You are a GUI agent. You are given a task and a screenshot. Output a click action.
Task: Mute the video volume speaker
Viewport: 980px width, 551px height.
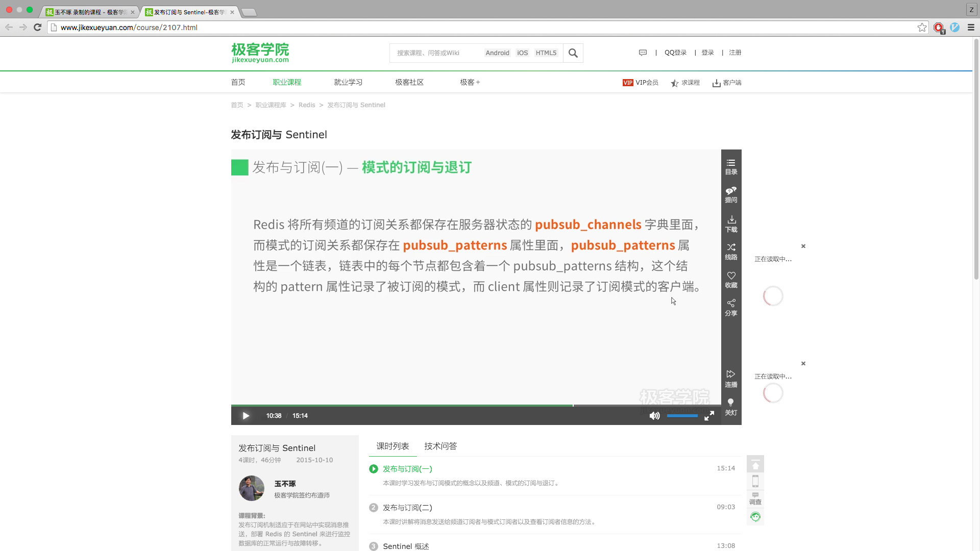(x=654, y=416)
